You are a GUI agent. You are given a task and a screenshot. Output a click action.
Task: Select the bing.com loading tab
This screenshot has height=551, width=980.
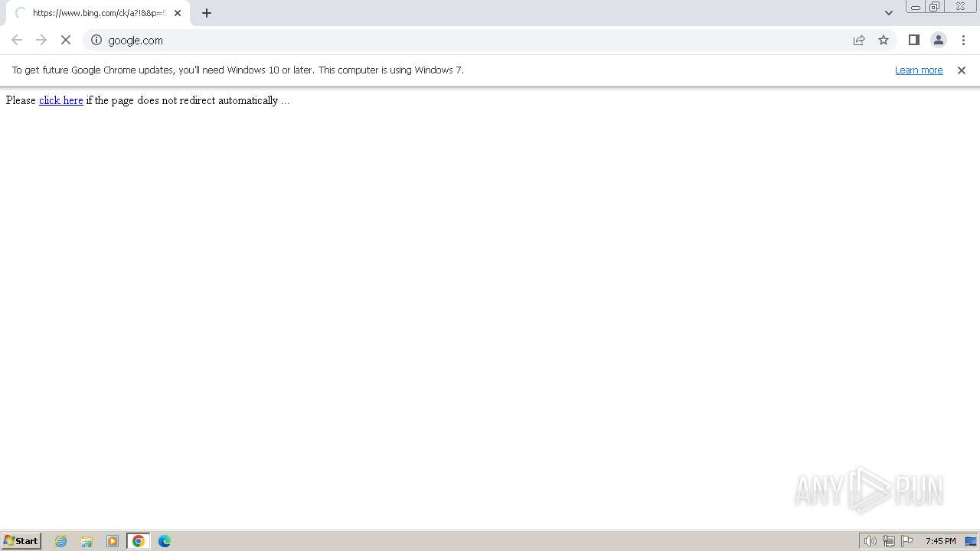(x=98, y=13)
